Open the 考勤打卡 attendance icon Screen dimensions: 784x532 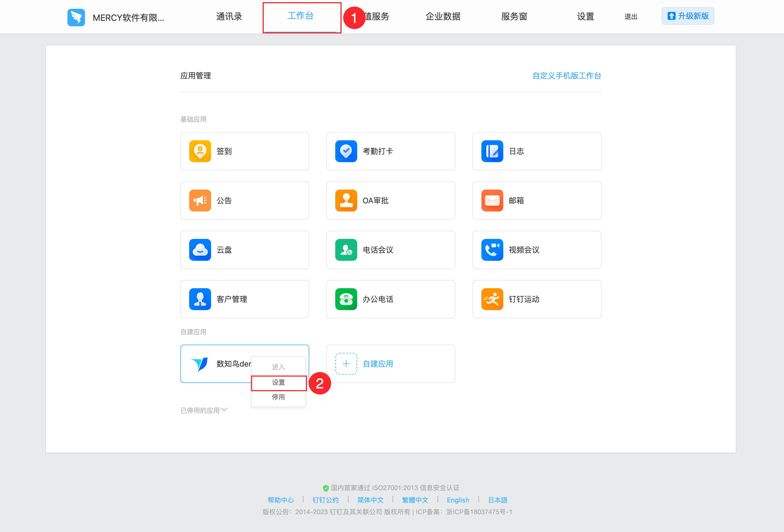pyautogui.click(x=346, y=151)
